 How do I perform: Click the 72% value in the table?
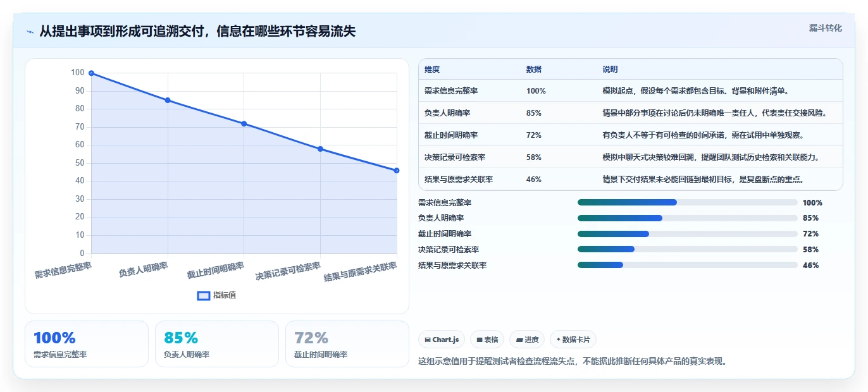(534, 135)
